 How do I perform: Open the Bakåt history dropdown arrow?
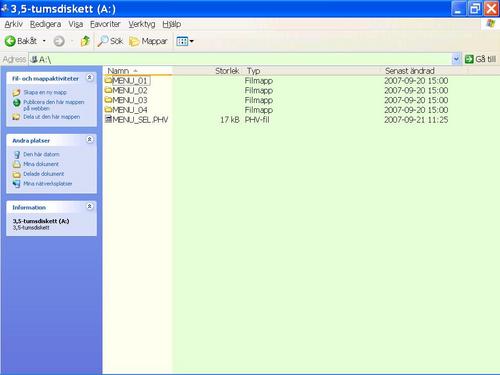44,41
